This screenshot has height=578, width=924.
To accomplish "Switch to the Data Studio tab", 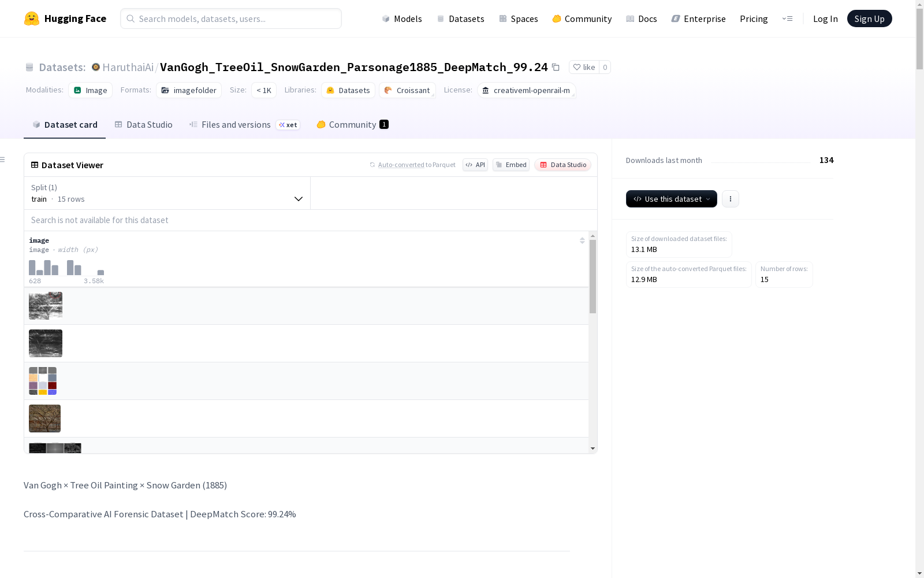I will click(143, 124).
